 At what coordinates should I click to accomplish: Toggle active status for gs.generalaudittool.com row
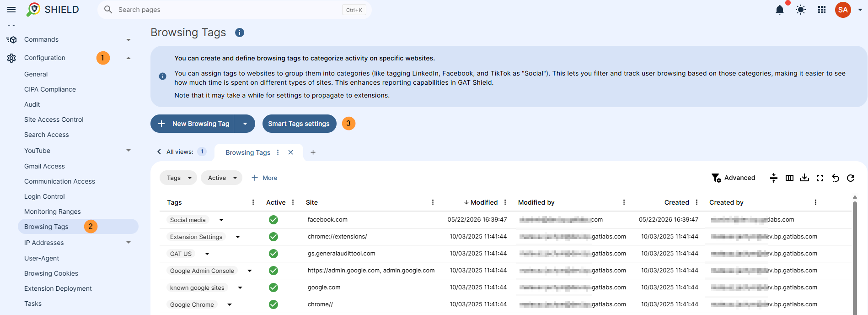273,254
